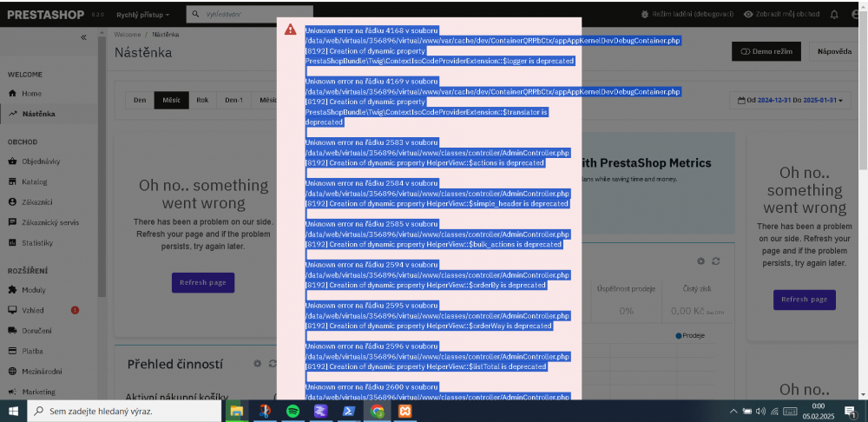
Task: Open the Nápověda help button
Action: pos(834,51)
